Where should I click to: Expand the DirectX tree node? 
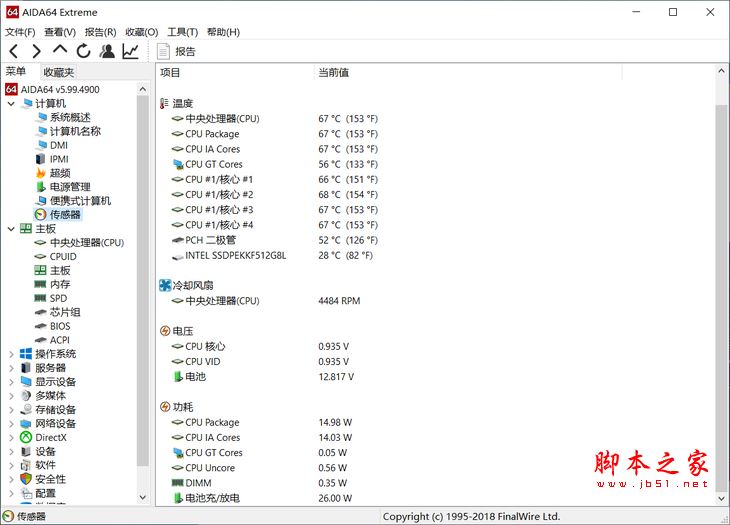11,438
